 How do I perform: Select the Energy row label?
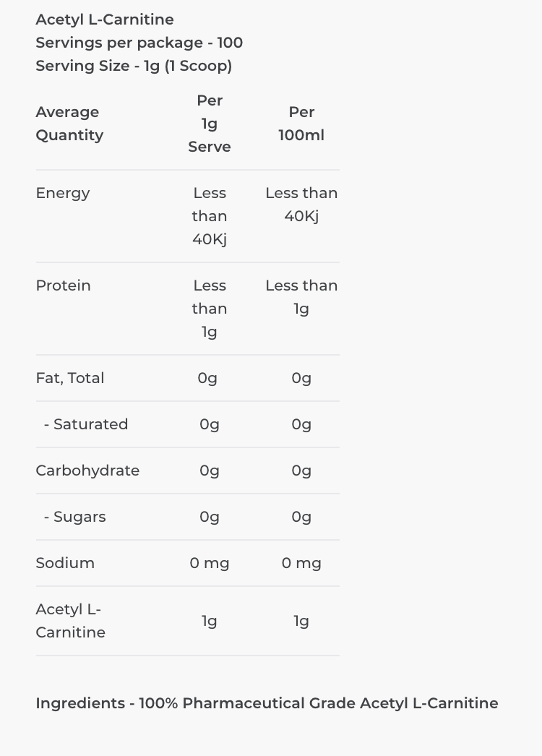point(63,193)
